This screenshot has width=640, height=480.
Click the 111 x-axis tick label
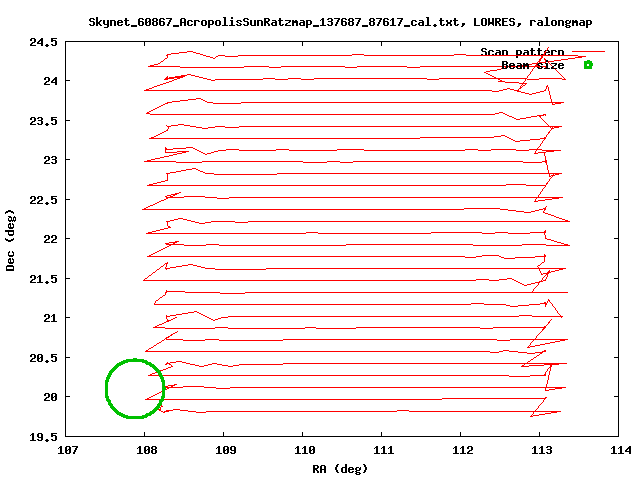point(383,450)
